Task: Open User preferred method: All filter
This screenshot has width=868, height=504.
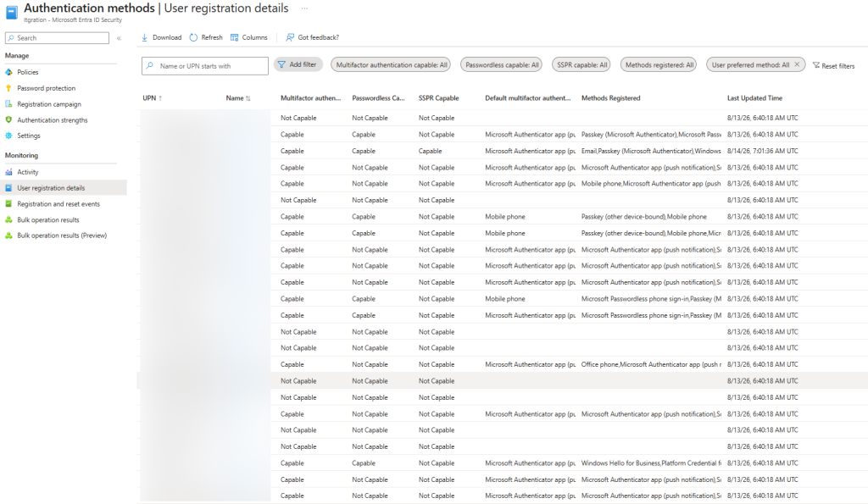Action: click(750, 64)
